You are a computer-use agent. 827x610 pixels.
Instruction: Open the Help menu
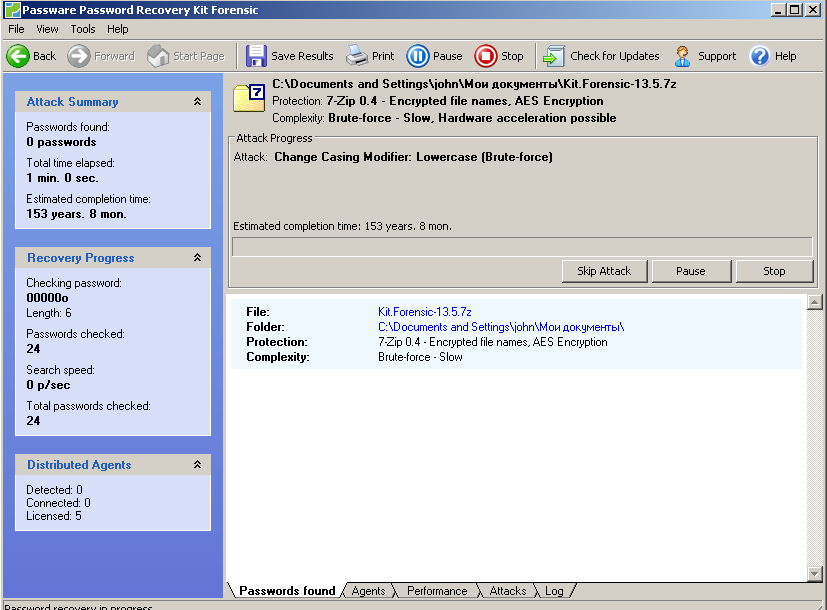(x=118, y=29)
